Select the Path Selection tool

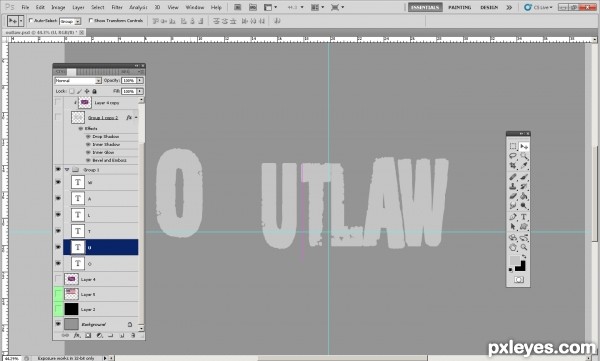[x=513, y=227]
